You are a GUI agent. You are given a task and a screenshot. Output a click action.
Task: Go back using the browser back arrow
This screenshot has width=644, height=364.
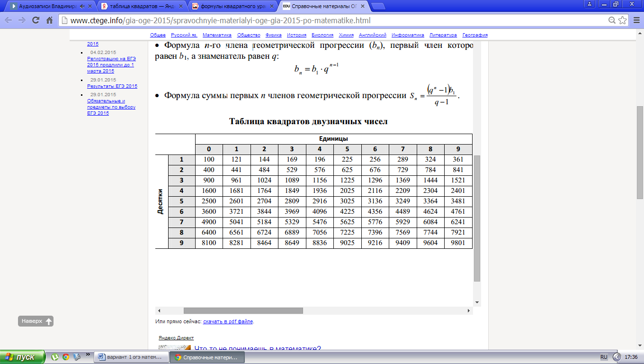coord(8,21)
